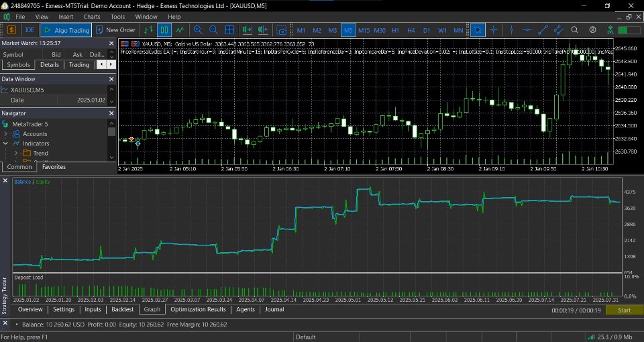Click the zoom in magnifier icon
The width and height of the screenshot is (644, 342).
[x=198, y=30]
